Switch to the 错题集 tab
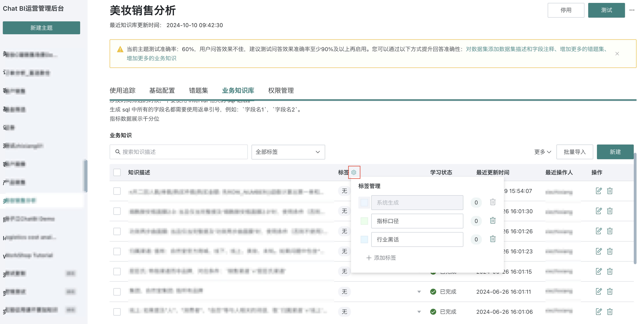Image resolution: width=644 pixels, height=324 pixels. click(198, 90)
